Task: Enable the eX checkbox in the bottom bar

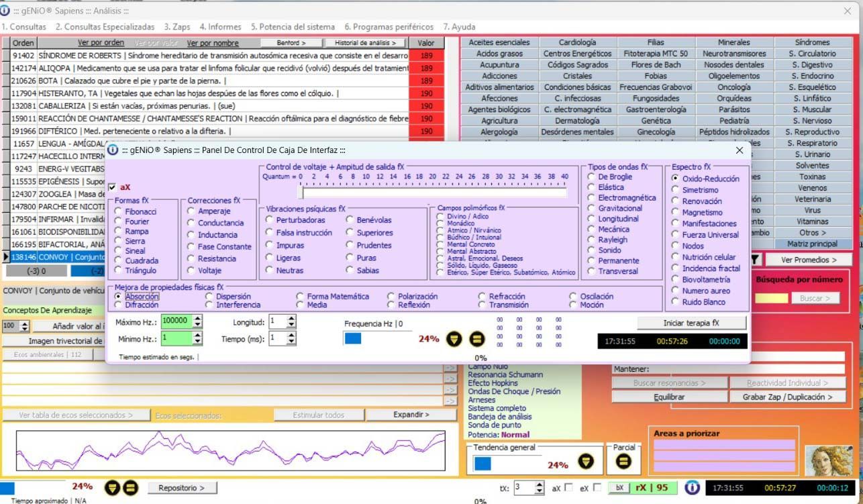Action: click(x=597, y=488)
